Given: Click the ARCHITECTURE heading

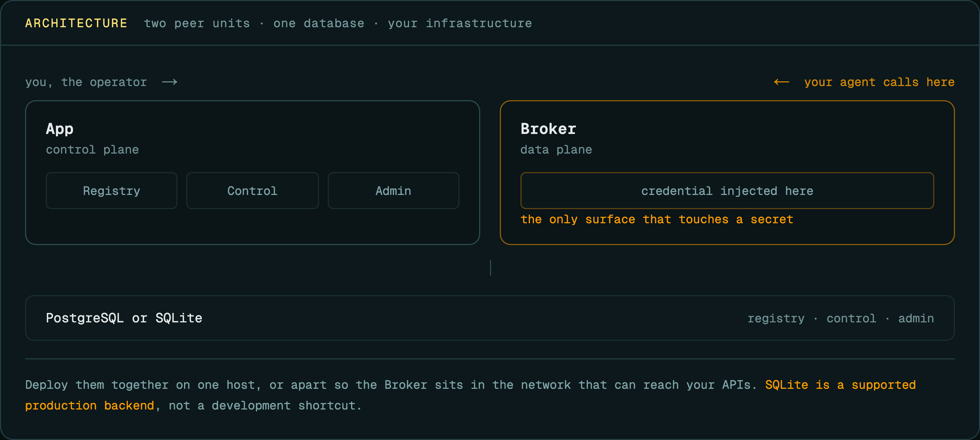Looking at the screenshot, I should coord(76,23).
